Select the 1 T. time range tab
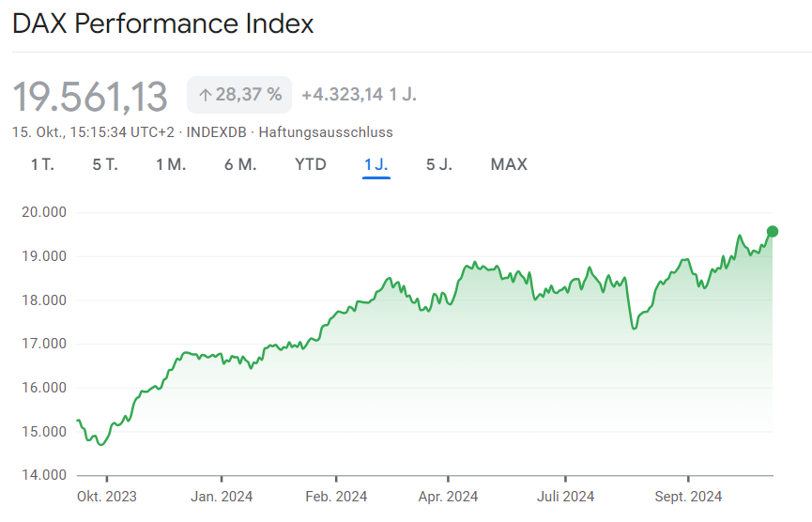The height and width of the screenshot is (522, 812). click(x=42, y=164)
